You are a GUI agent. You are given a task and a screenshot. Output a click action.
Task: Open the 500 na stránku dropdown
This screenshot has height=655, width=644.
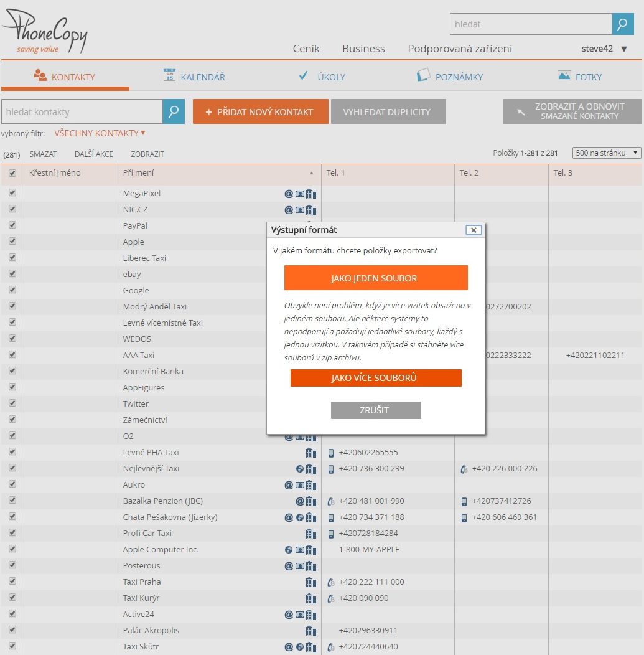pos(607,153)
